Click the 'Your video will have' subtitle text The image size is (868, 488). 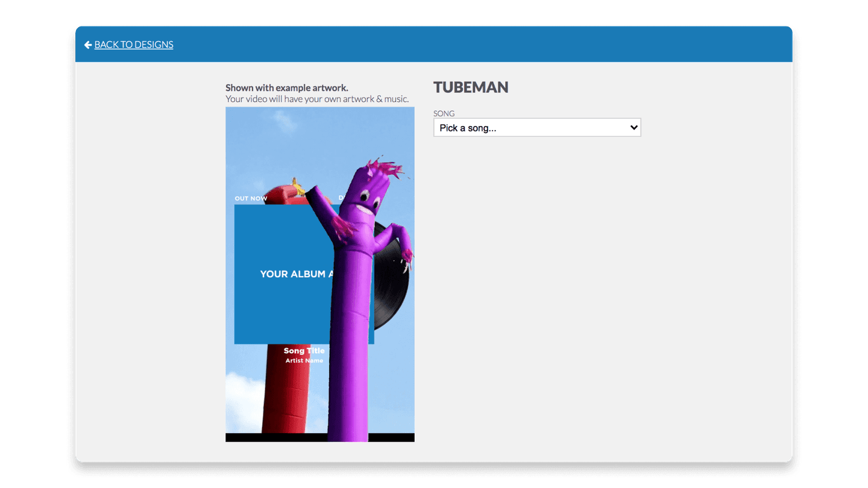316,99
